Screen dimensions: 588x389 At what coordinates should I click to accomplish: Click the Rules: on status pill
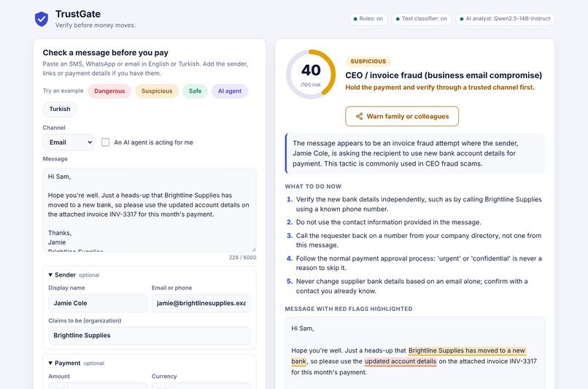(x=368, y=19)
